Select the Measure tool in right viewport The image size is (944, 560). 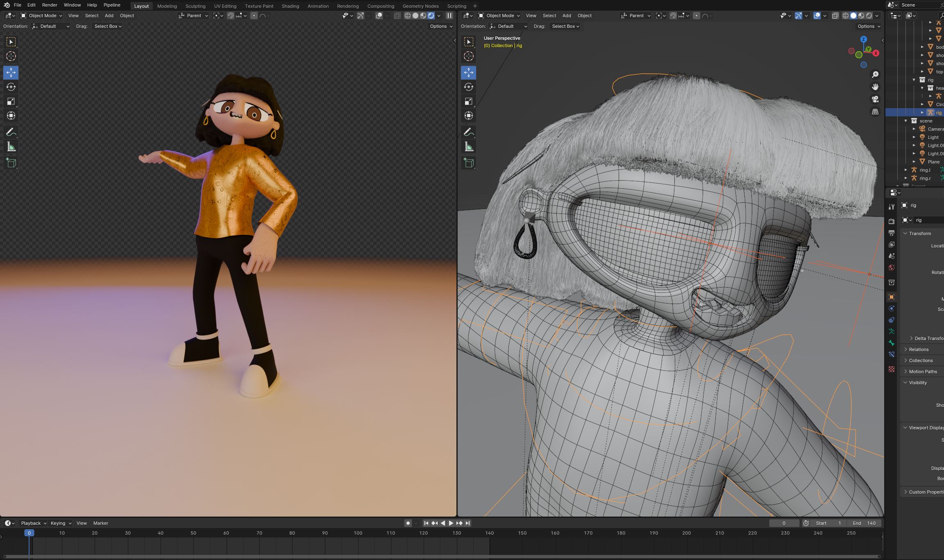[x=469, y=147]
